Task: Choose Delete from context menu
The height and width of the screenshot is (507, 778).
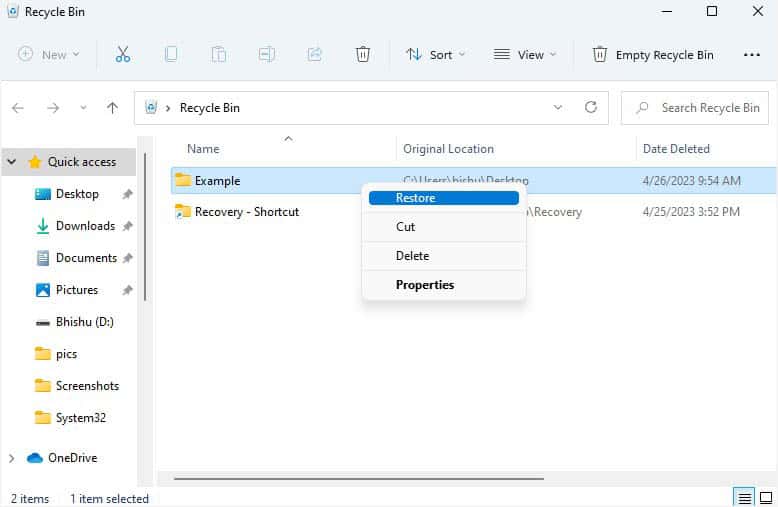Action: (x=444, y=256)
